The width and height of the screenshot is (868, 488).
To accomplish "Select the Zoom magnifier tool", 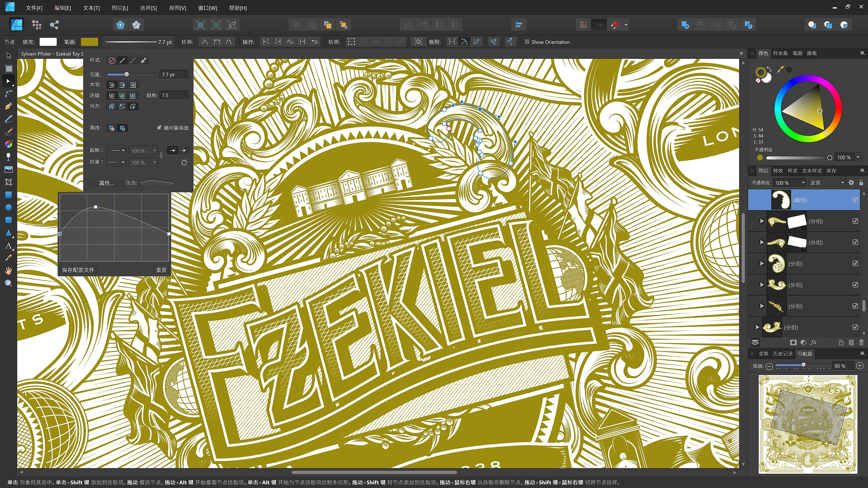I will pyautogui.click(x=9, y=283).
